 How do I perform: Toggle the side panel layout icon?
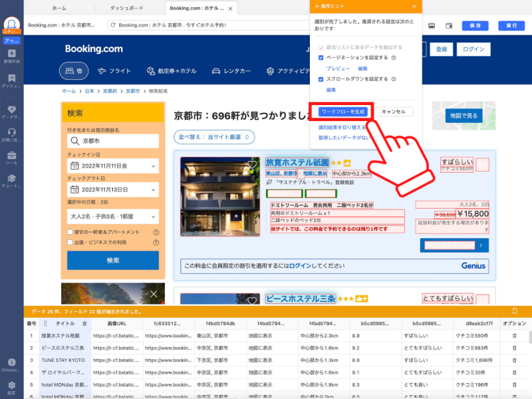pos(448,26)
